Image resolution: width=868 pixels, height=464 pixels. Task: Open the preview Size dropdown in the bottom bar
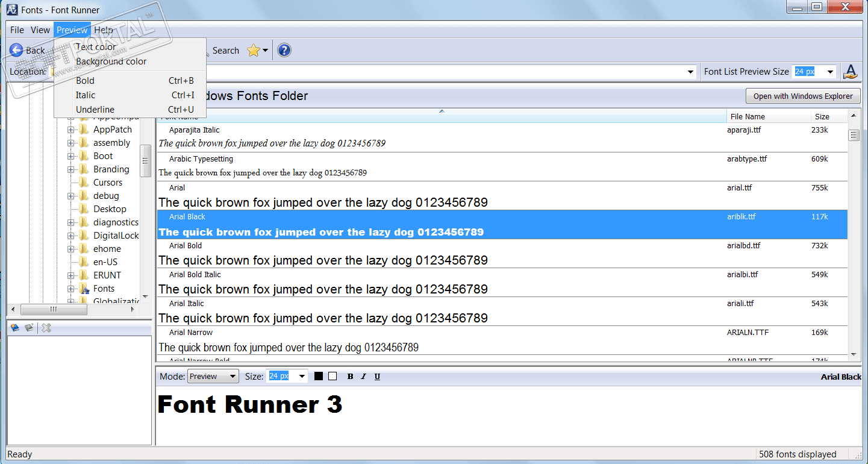(x=302, y=377)
